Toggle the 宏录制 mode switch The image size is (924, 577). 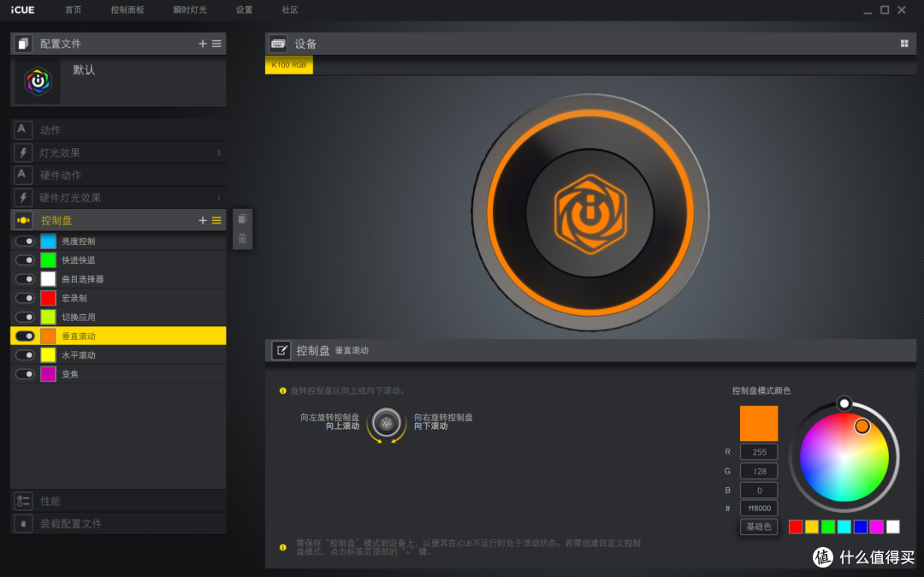25,298
